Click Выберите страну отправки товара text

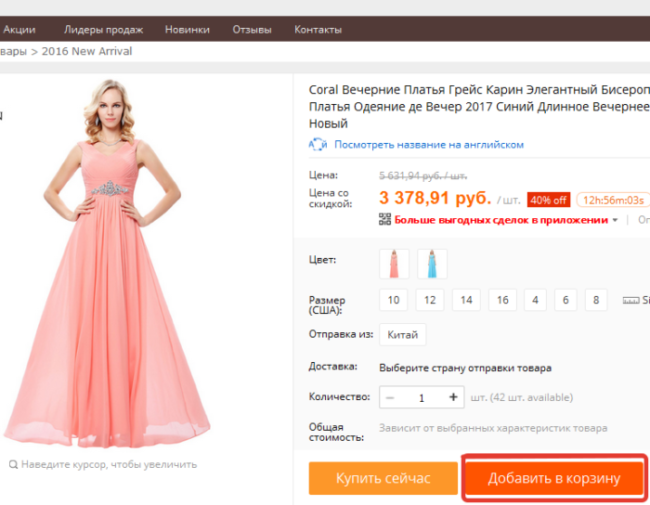pyautogui.click(x=465, y=368)
